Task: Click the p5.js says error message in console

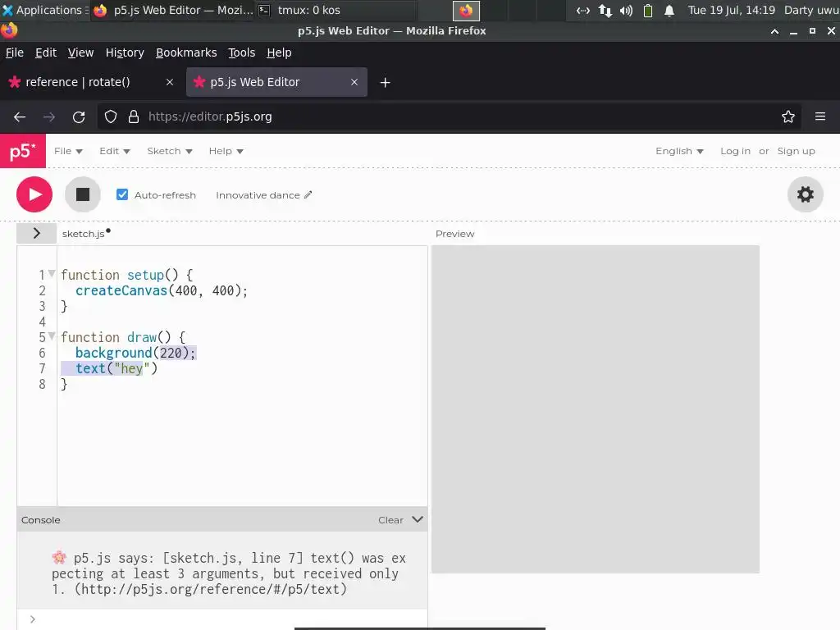Action: 230,573
